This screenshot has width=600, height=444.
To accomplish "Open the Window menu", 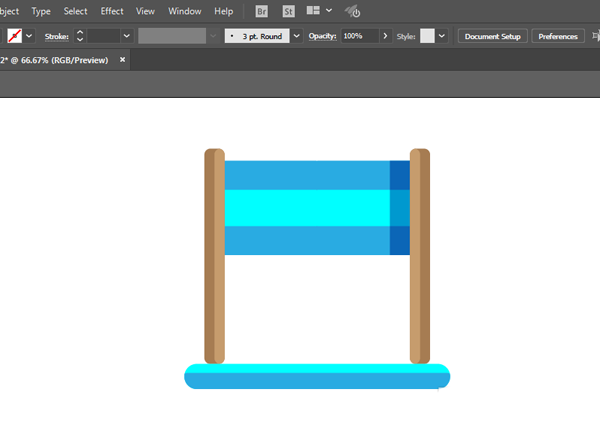I will [184, 11].
